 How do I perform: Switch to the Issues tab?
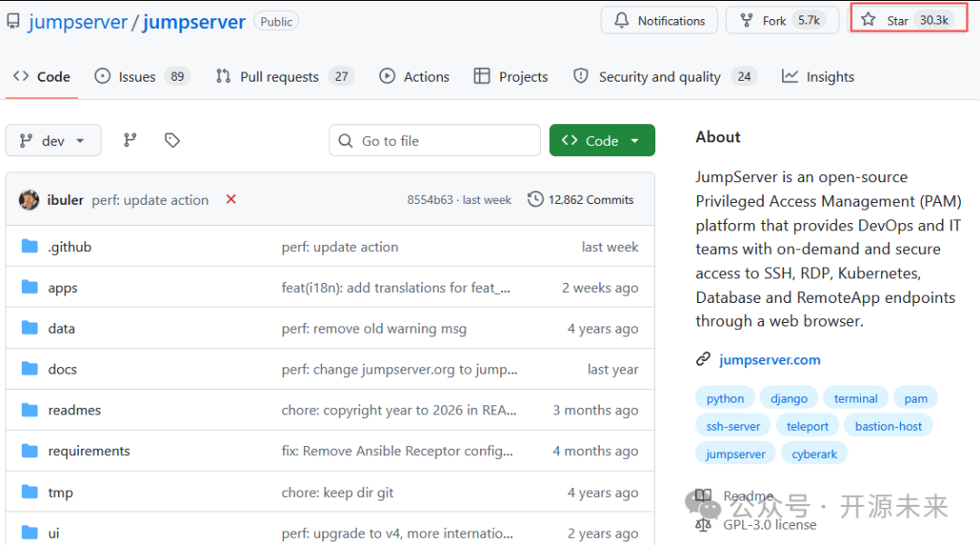(132, 76)
